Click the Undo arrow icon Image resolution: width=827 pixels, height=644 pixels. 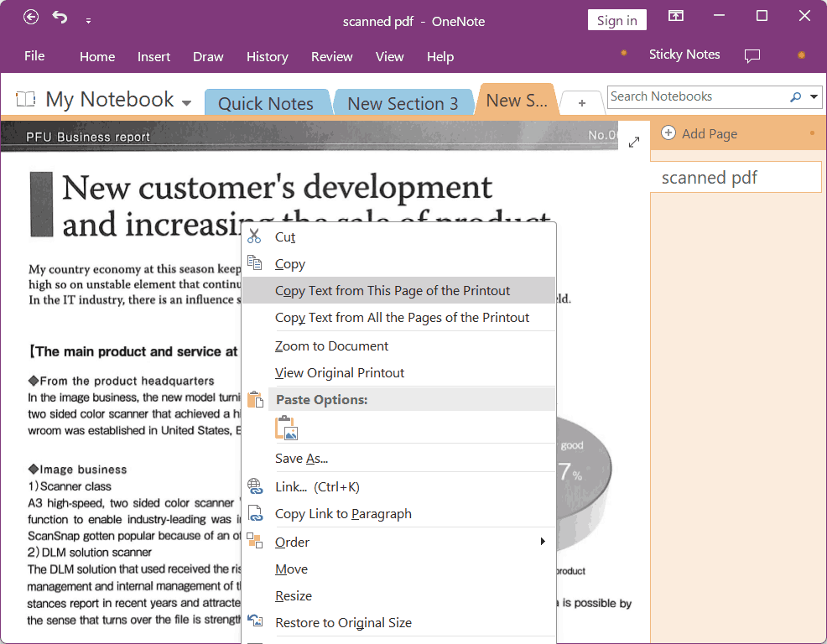coord(60,18)
